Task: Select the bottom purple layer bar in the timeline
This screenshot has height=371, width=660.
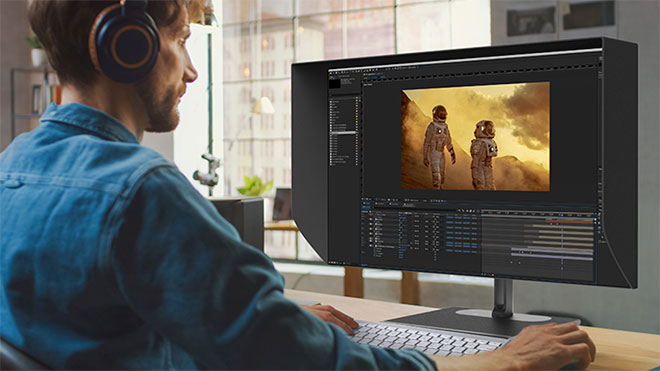Action: tap(552, 257)
